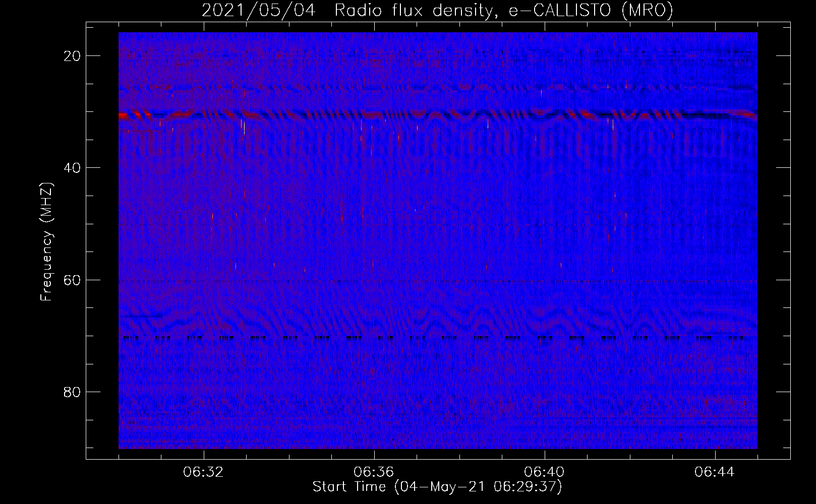The height and width of the screenshot is (504, 816).
Task: Click the 'Frequency (MHZ)' axis label
Action: (46, 242)
